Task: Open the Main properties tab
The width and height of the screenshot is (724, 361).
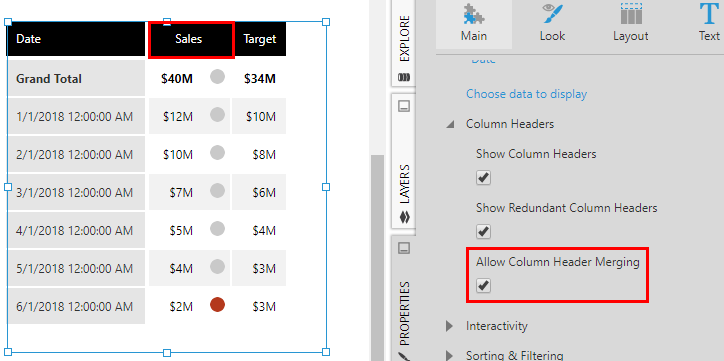Action: click(474, 23)
